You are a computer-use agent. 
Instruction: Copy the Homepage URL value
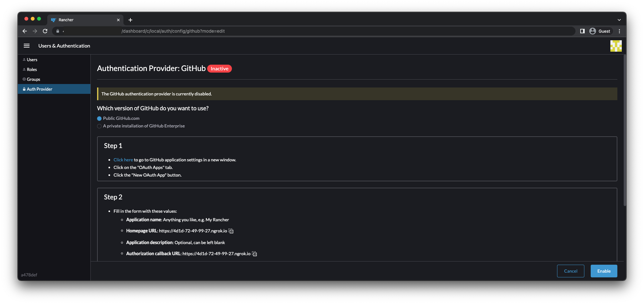231,231
